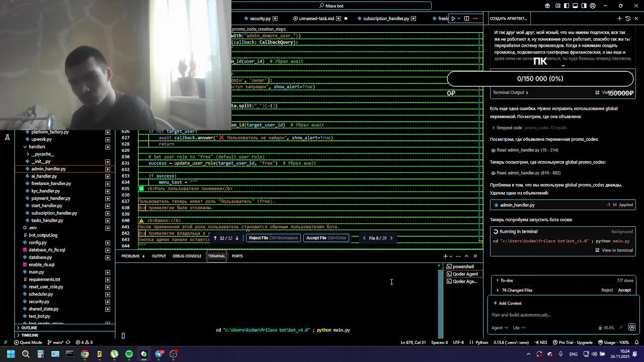This screenshot has height=362, width=644.
Task: Open the Agent mode dropdown
Action: (x=499, y=328)
